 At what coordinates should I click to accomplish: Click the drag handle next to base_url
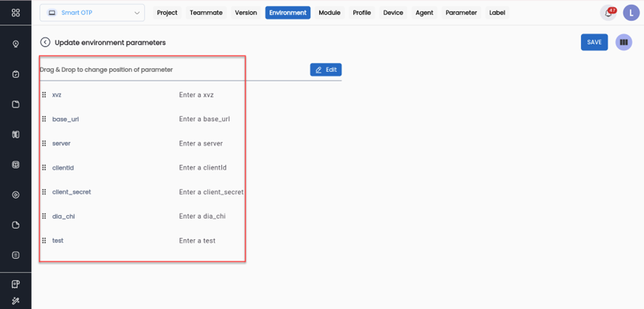click(x=45, y=119)
